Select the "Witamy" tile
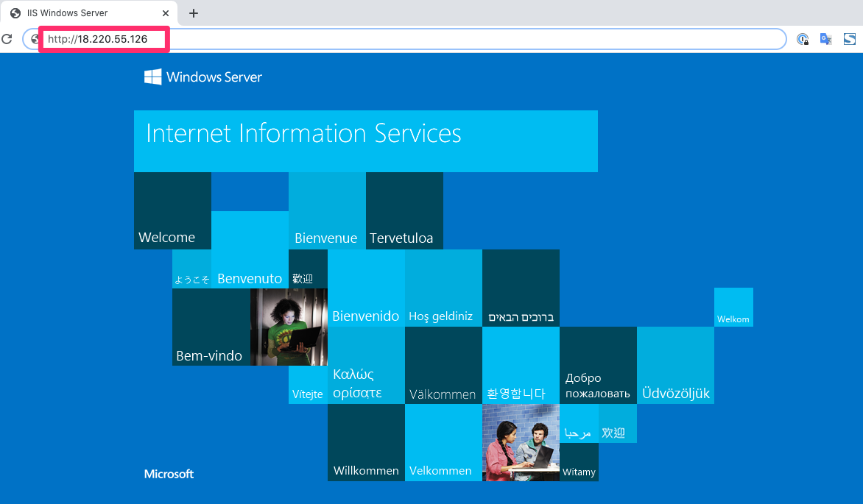 [x=579, y=461]
